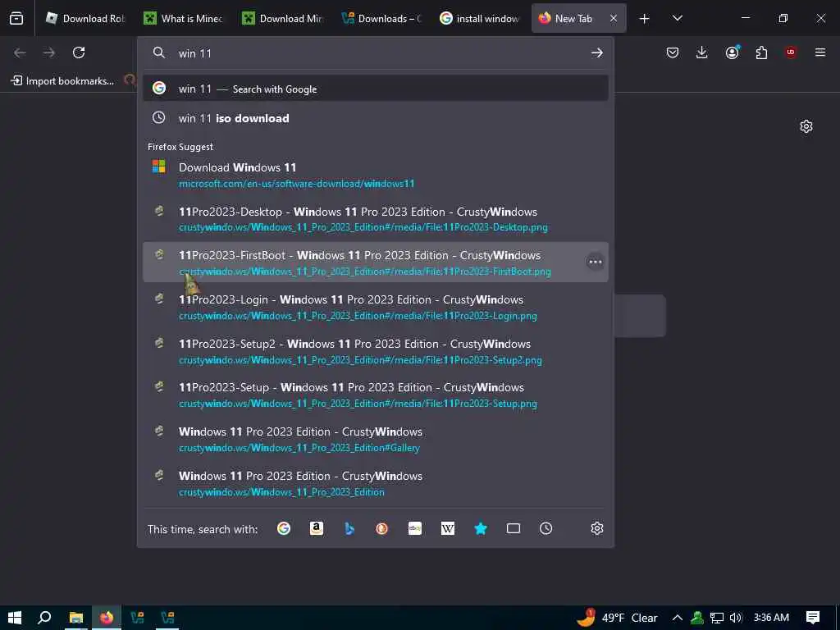Click the clock showing 3:36 AM

[x=771, y=618]
